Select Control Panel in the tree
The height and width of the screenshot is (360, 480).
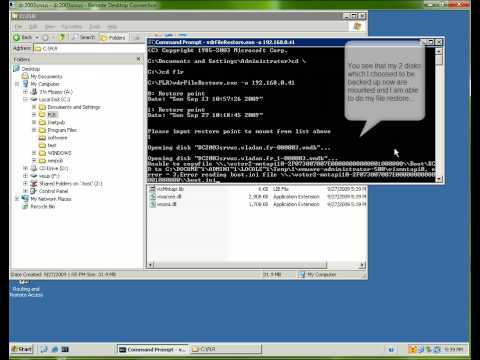click(x=53, y=191)
